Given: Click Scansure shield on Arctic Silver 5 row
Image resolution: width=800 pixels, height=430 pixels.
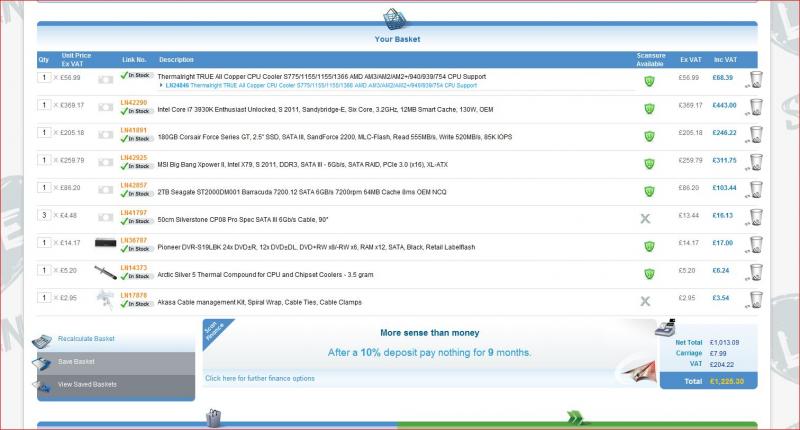Looking at the screenshot, I should 649,273.
